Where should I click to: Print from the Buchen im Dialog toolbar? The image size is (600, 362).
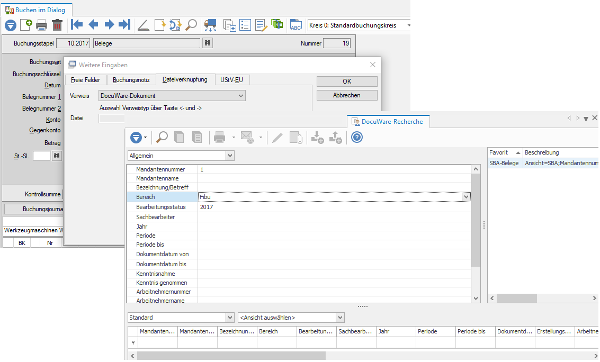41,26
